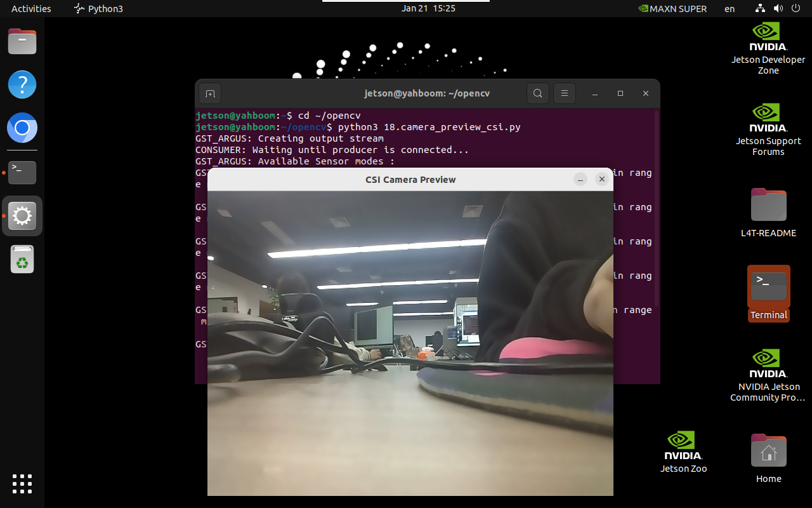Open the Activities overview

click(31, 9)
